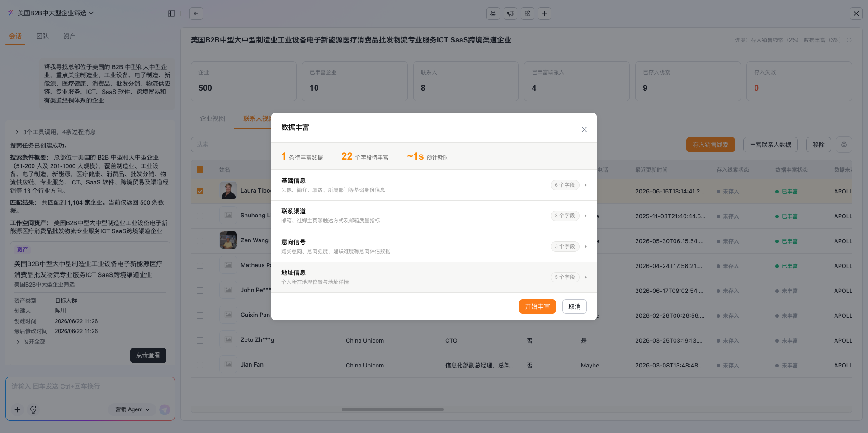Click the robot agent icon in top toolbar
Screen dimensions: 868x433
493,14
